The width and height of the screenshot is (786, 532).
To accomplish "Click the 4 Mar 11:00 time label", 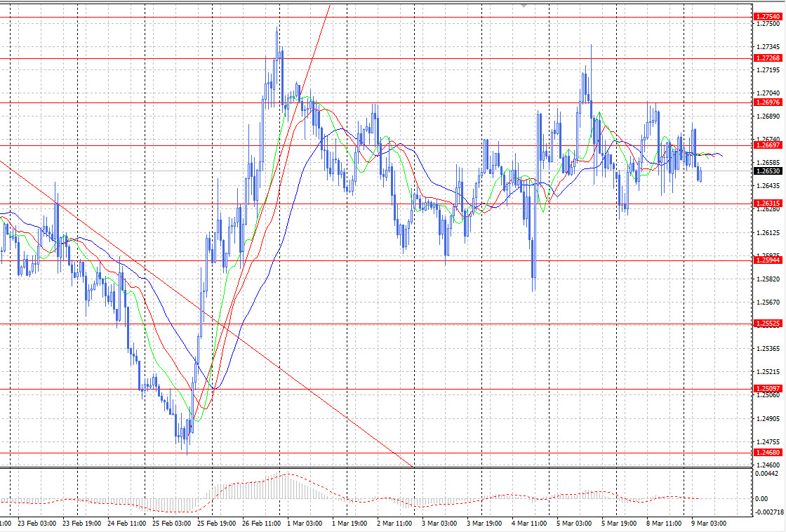I will (x=529, y=524).
